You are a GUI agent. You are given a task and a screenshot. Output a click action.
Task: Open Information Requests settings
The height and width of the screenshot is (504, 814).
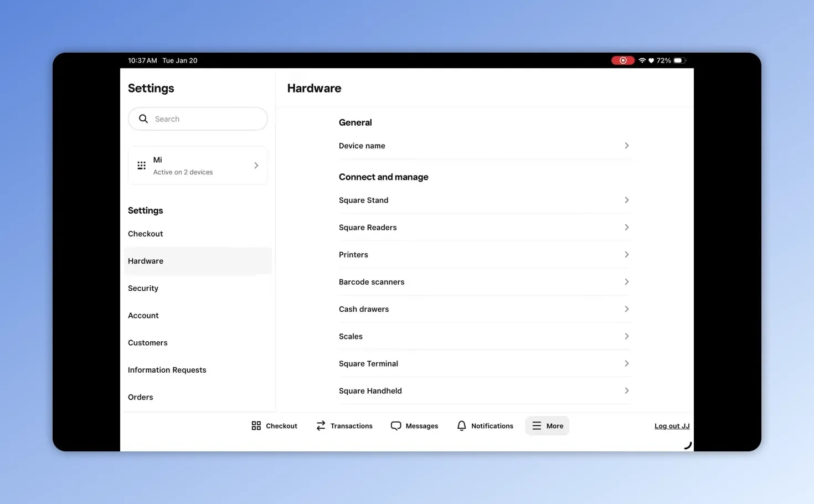click(x=198, y=369)
